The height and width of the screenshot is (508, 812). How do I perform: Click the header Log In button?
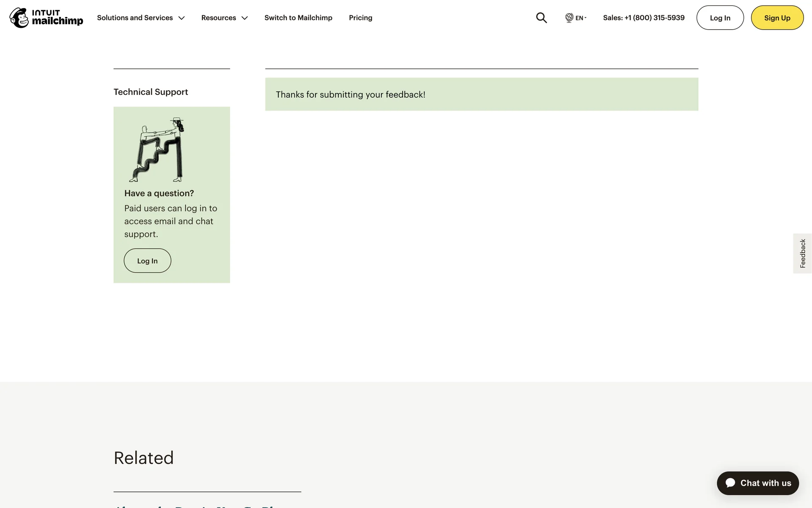(x=720, y=18)
